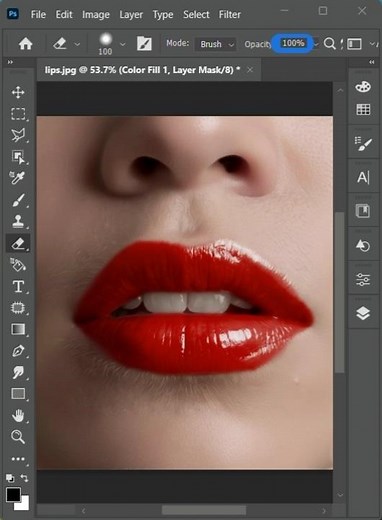The width and height of the screenshot is (382, 520).
Task: Open the Layers panel icon
Action: [x=363, y=313]
